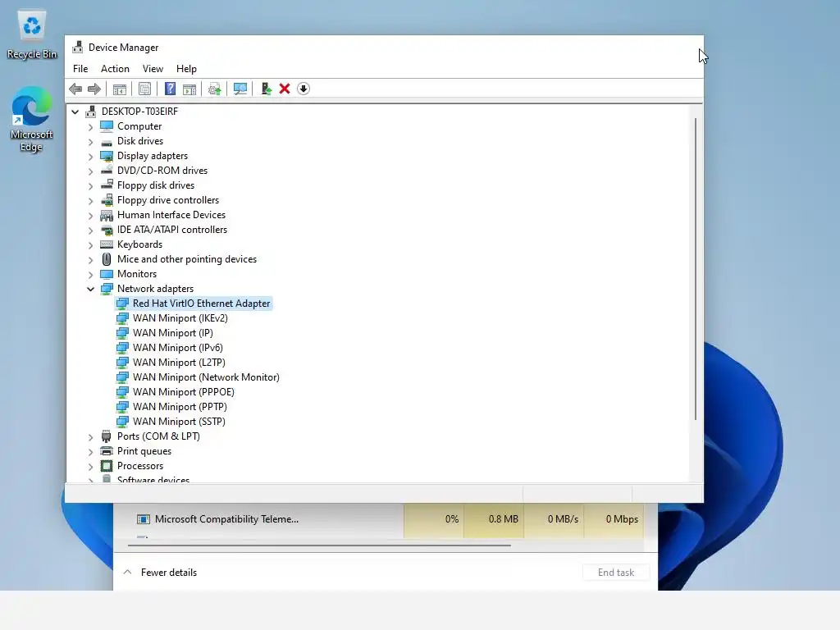Expand the Monitors category

(x=90, y=274)
